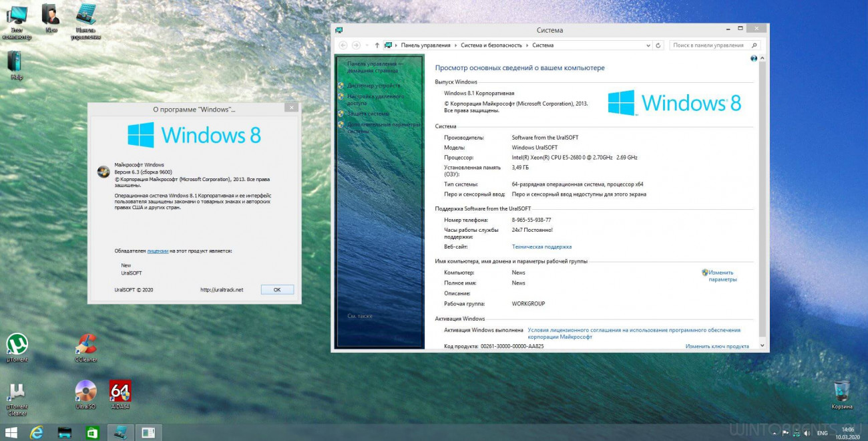Click 'Изменить ключ продукта' link
This screenshot has width=868, height=441.
716,347
